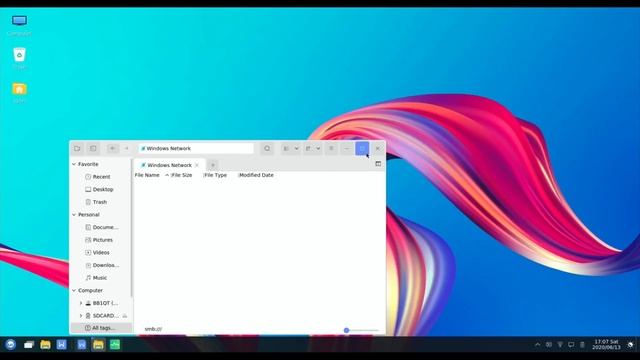Click the smb:// text in the status bar
Screen dimensions: 640x360
tap(153, 329)
